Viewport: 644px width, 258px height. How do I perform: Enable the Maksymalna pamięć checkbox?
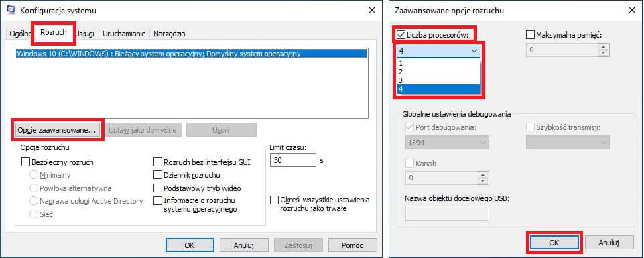pos(531,35)
